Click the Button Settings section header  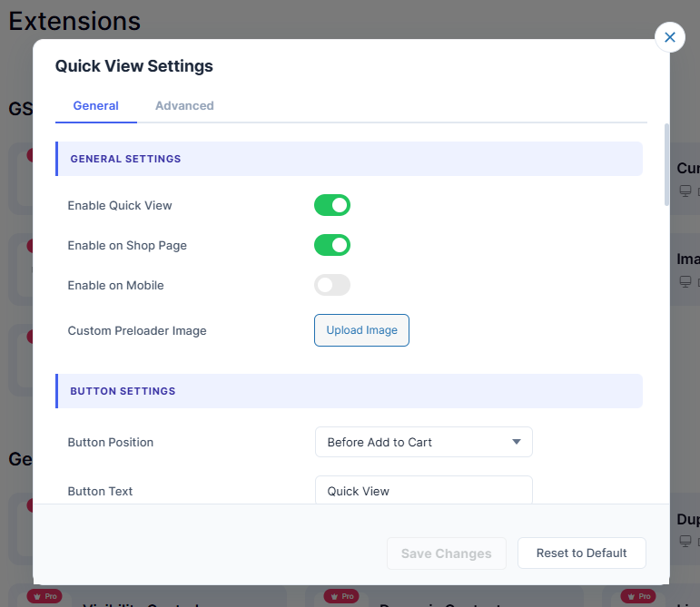[349, 391]
